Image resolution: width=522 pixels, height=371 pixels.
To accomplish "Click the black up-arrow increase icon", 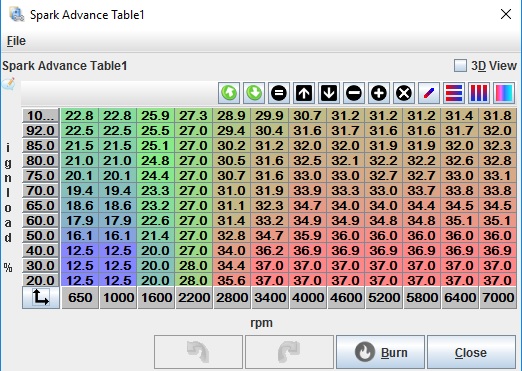I will (304, 93).
